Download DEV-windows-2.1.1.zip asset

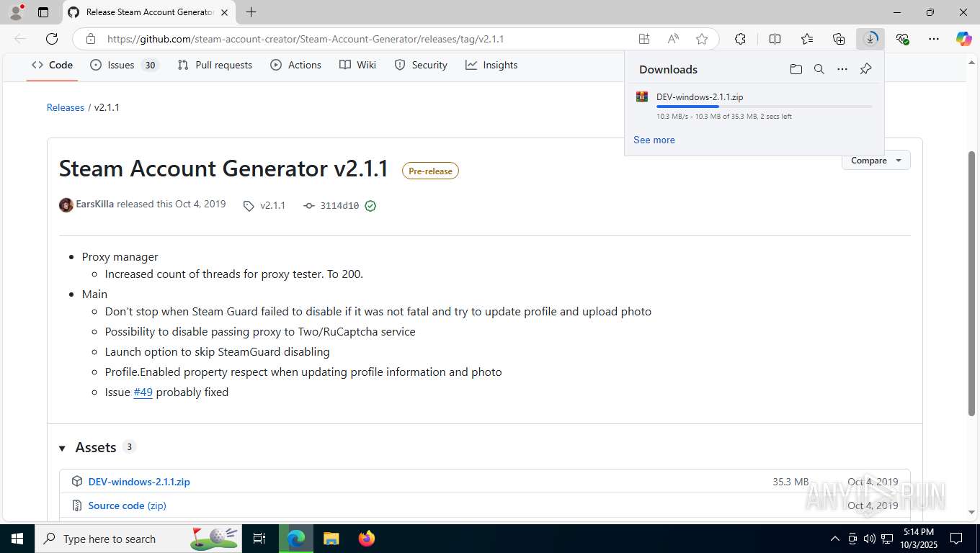click(139, 482)
